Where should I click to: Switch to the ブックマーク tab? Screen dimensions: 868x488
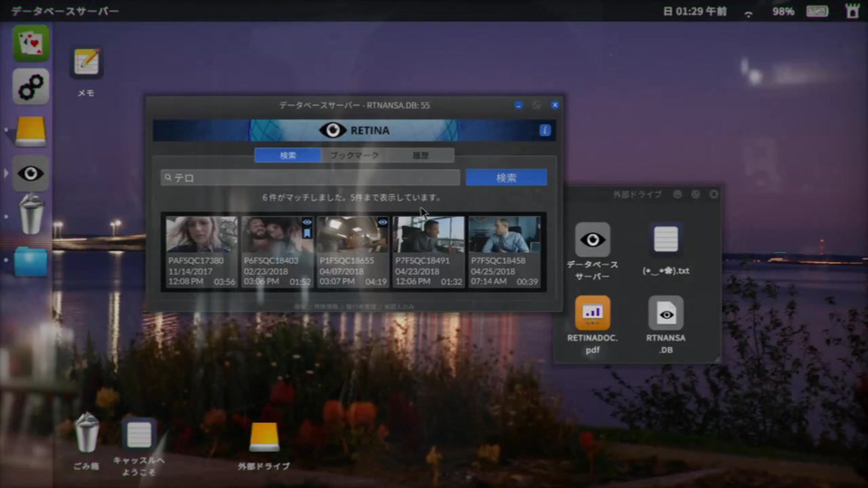[x=354, y=155]
